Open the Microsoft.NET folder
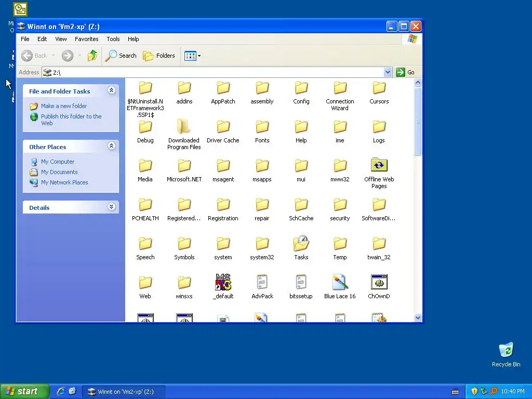 (x=184, y=166)
